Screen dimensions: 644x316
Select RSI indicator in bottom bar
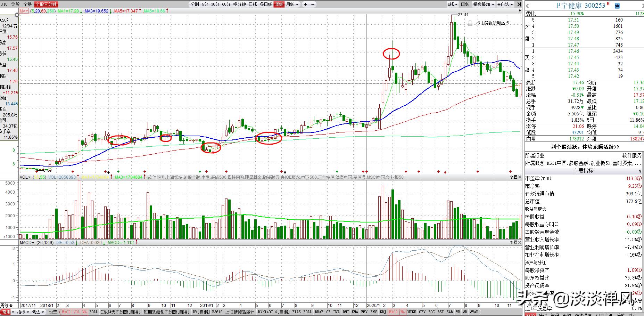[x=440, y=312]
